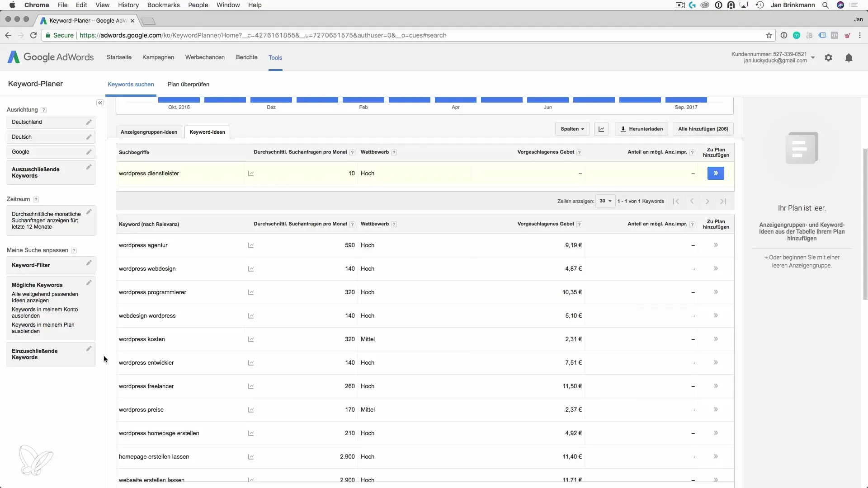Add webdesign wordpress to plan

716,315
